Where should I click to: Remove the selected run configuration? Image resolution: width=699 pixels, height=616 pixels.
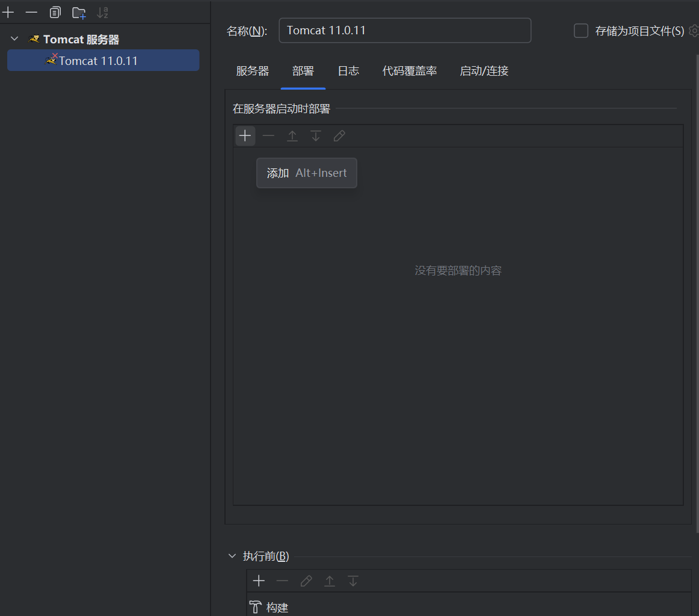click(32, 13)
